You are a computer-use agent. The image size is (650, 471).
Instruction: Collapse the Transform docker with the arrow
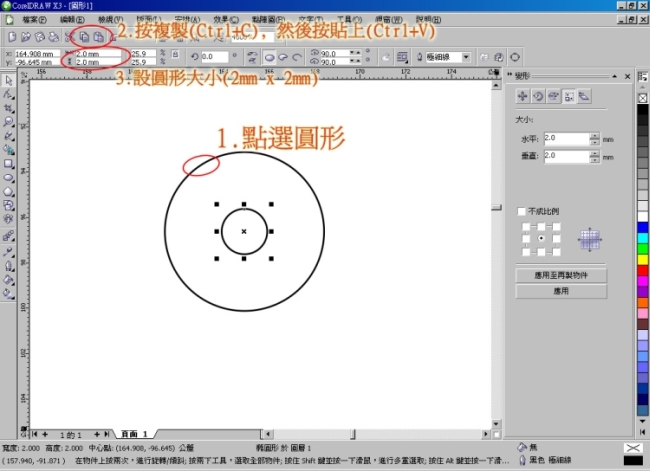point(615,76)
